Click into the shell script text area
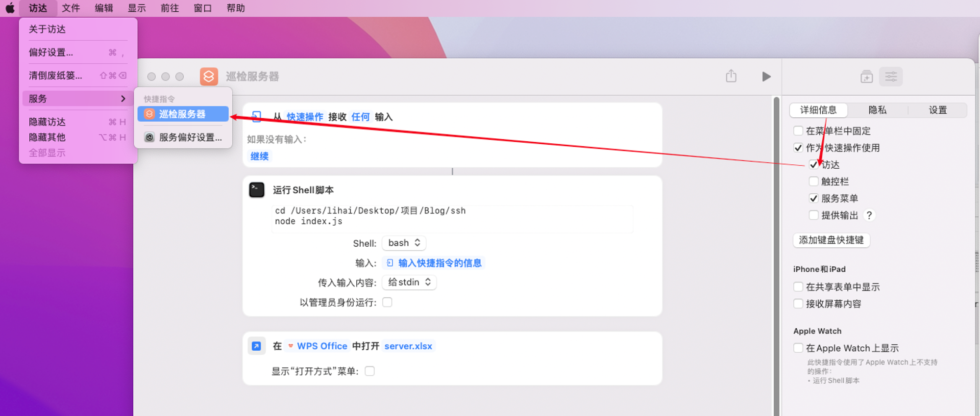This screenshot has height=416, width=980. point(452,218)
